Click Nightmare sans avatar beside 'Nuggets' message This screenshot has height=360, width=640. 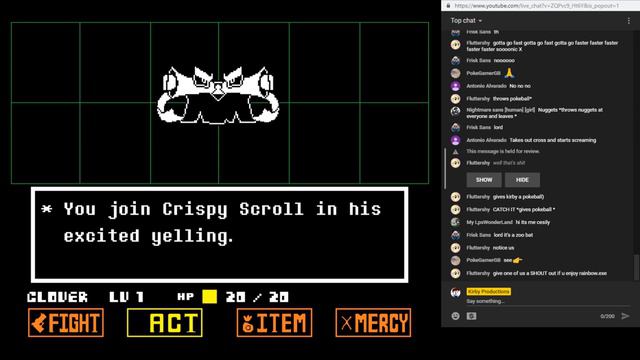pyautogui.click(x=456, y=111)
